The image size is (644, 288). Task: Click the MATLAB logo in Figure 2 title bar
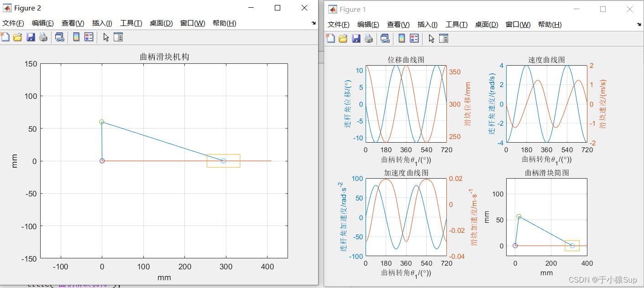[7, 8]
